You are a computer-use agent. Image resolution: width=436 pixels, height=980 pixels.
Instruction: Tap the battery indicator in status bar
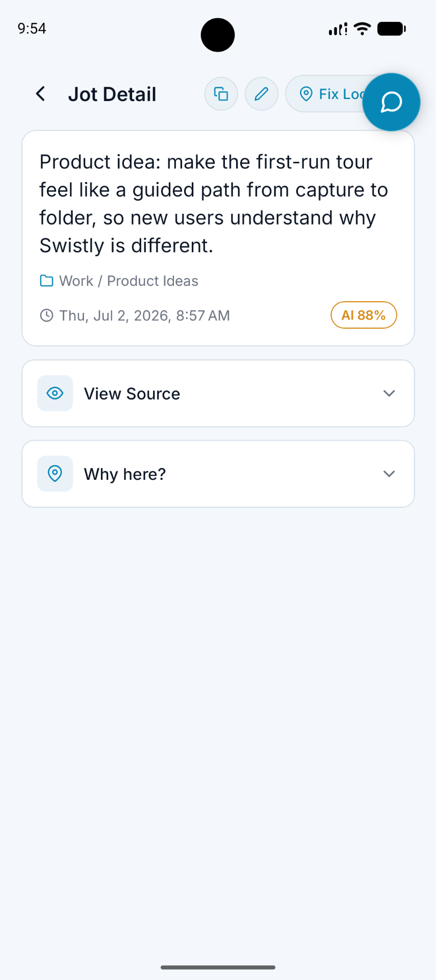(x=392, y=29)
